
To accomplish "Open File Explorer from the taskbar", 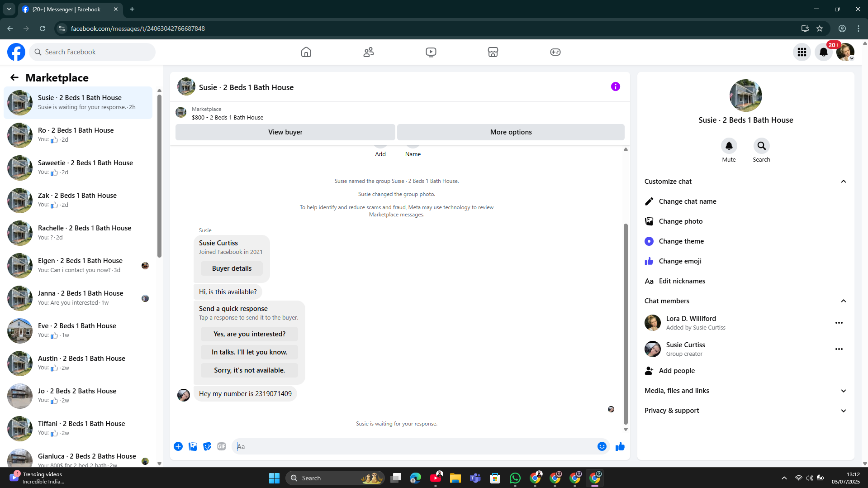I will (x=455, y=478).
